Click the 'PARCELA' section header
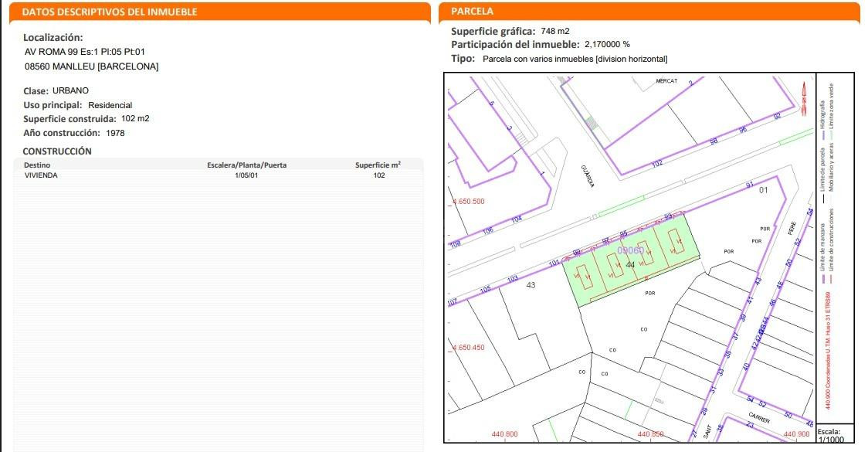The width and height of the screenshot is (868, 452). (x=472, y=11)
